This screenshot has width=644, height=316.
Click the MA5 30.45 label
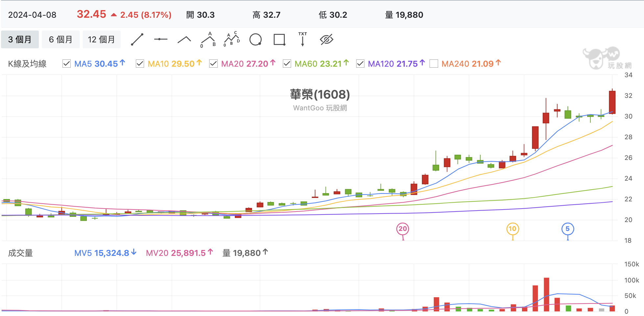pyautogui.click(x=100, y=64)
